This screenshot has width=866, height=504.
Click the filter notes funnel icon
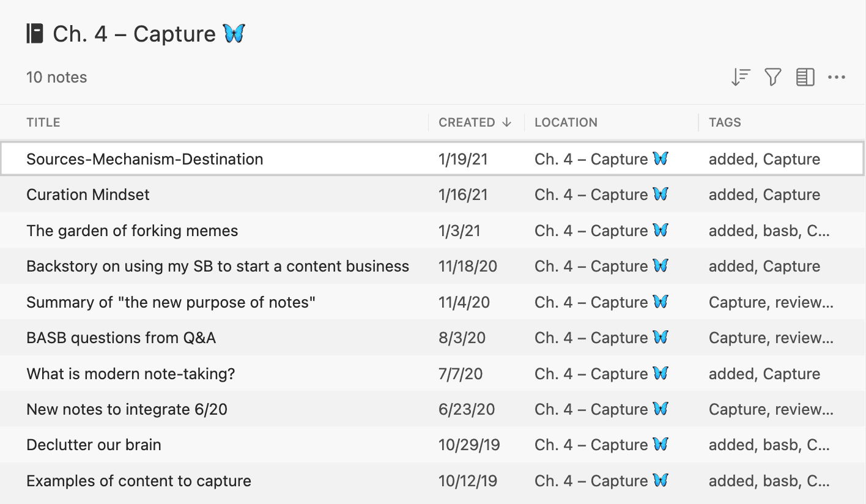coord(773,77)
